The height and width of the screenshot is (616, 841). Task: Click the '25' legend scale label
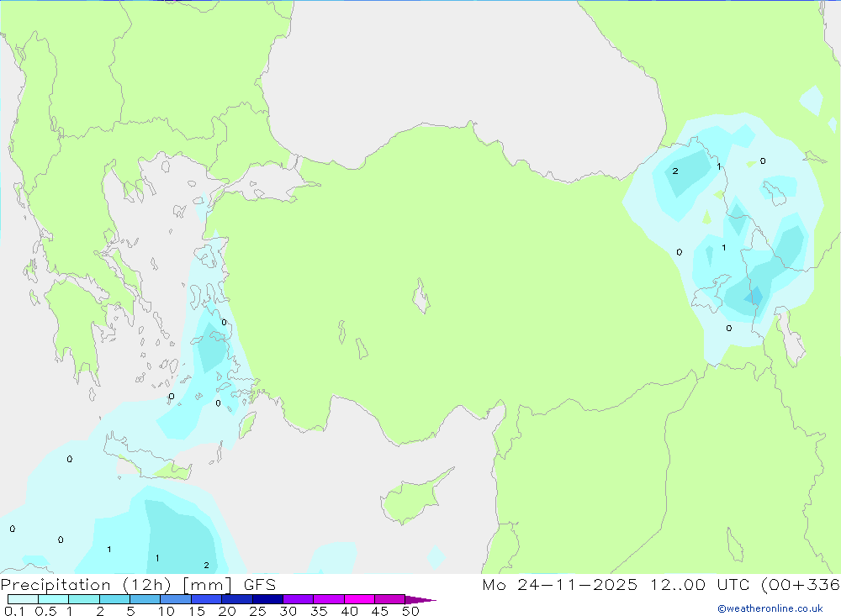pyautogui.click(x=258, y=611)
